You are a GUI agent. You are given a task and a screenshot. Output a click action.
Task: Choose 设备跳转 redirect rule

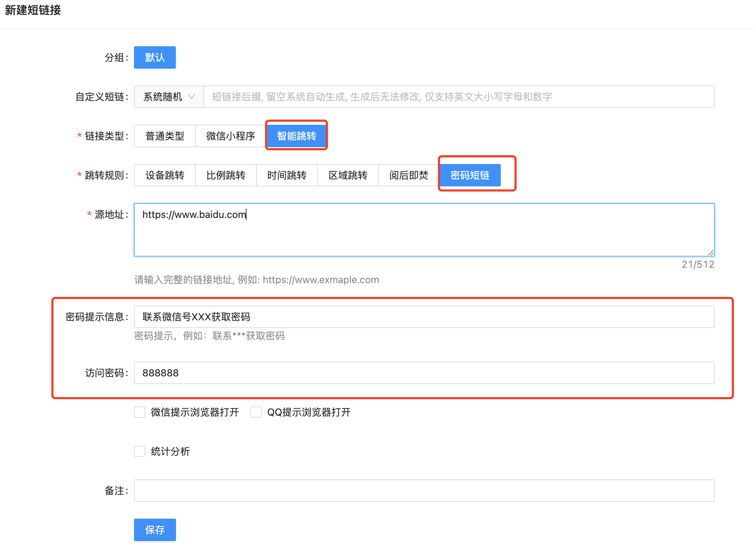click(164, 175)
